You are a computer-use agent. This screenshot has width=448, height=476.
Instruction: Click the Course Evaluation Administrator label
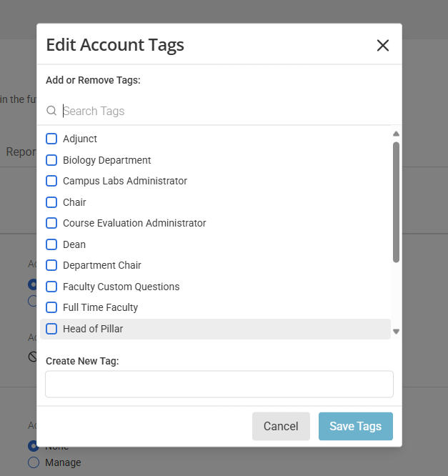[x=134, y=223]
